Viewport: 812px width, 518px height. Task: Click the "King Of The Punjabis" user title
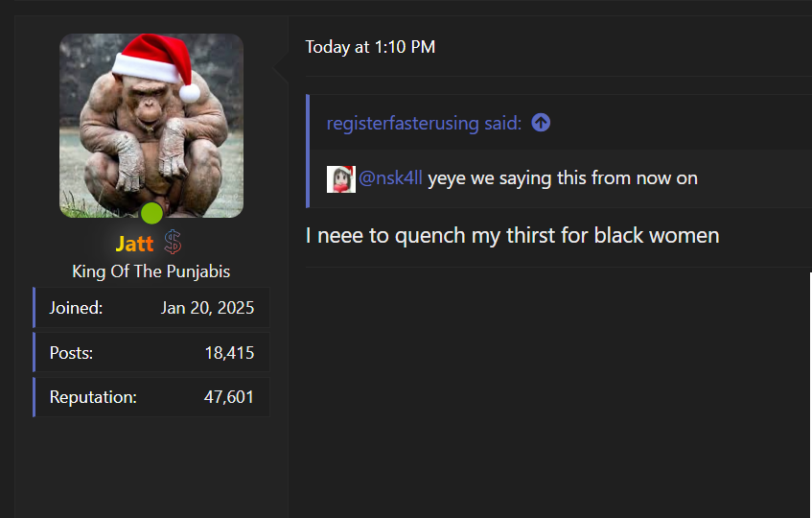(x=151, y=271)
